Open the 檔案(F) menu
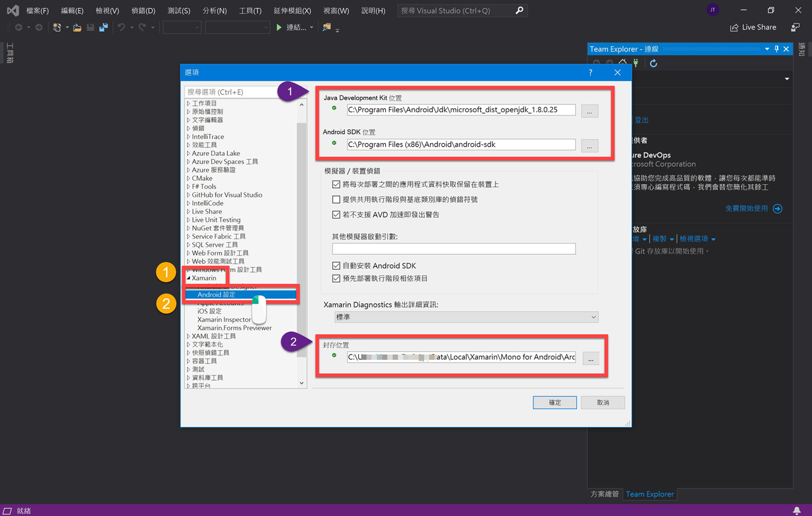The height and width of the screenshot is (516, 812). [38, 10]
